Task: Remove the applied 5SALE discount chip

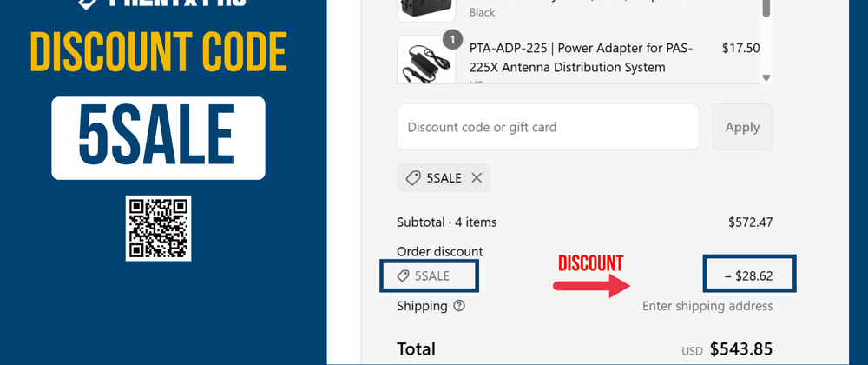Action: point(477,178)
